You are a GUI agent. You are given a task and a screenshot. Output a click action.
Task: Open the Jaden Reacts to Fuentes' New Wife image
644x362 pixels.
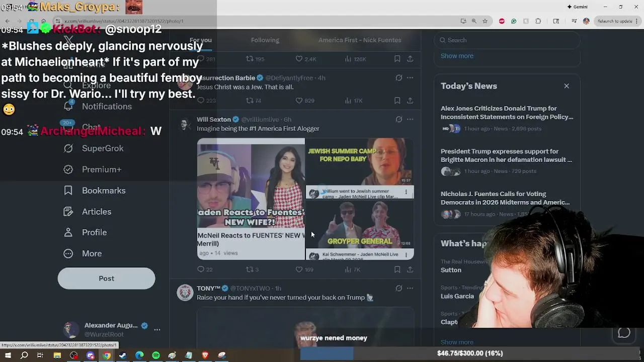[251, 199]
